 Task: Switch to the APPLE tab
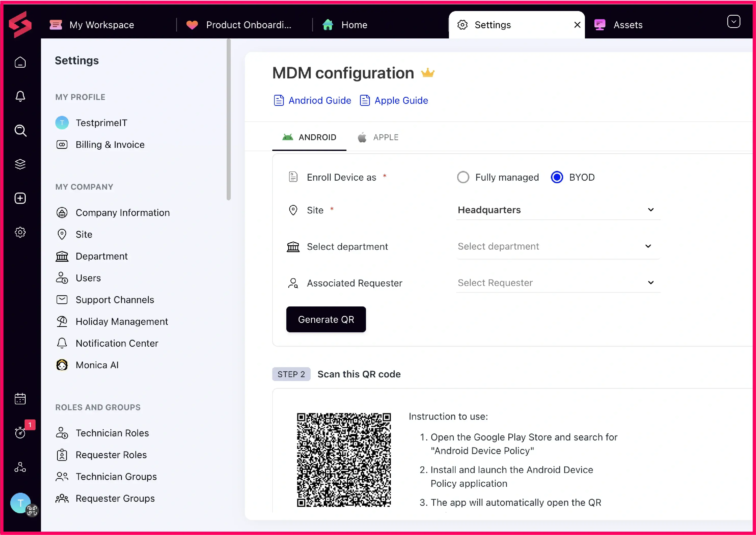[378, 137]
